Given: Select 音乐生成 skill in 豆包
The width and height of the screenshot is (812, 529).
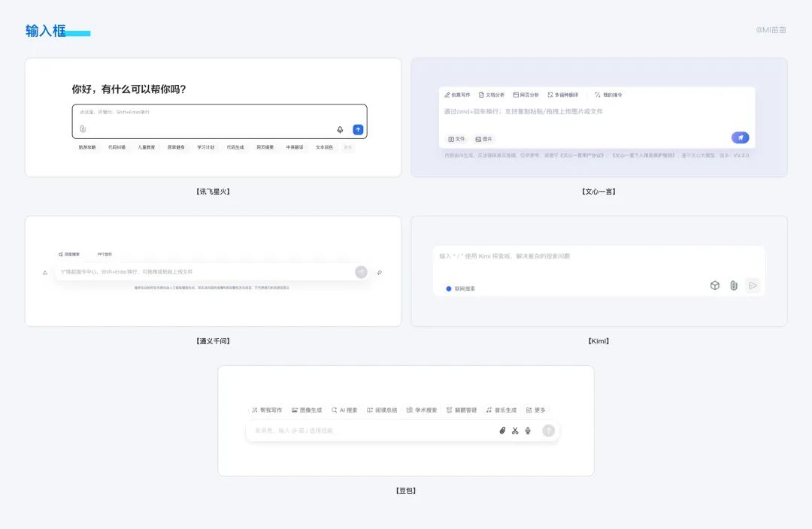Looking at the screenshot, I should tap(501, 410).
